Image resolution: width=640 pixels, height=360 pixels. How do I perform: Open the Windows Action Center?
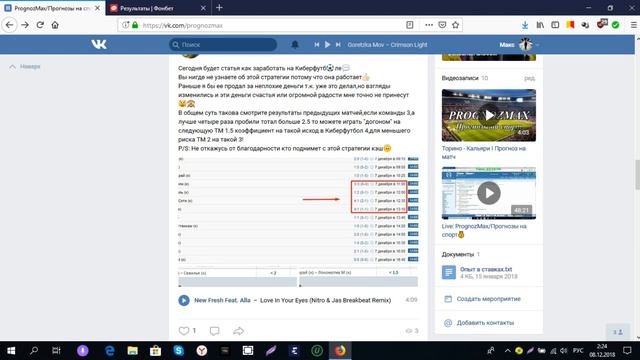click(627, 351)
